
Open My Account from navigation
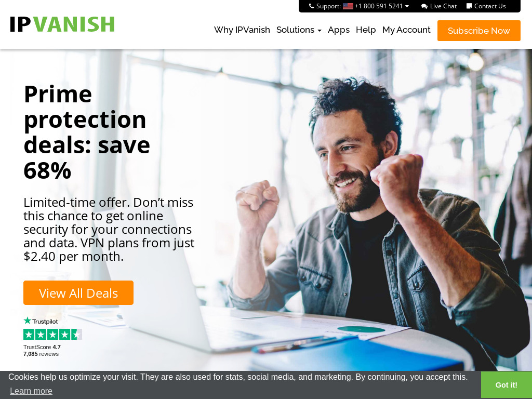pos(406,30)
